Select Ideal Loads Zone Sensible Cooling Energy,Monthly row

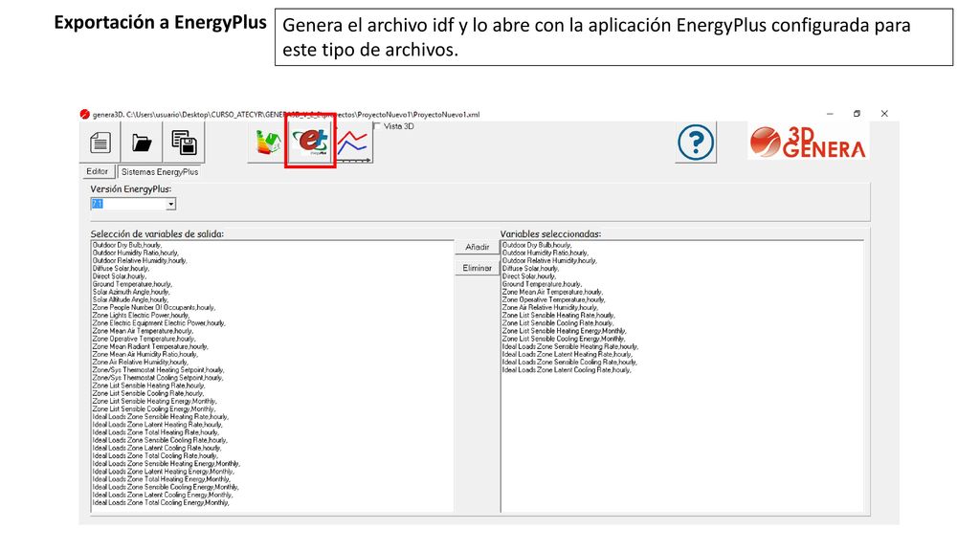(167, 487)
